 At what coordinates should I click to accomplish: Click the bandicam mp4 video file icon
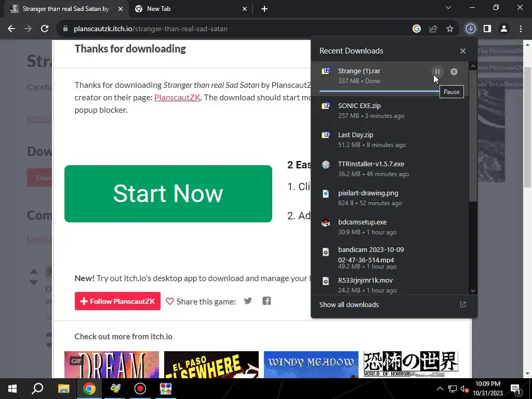[326, 252]
